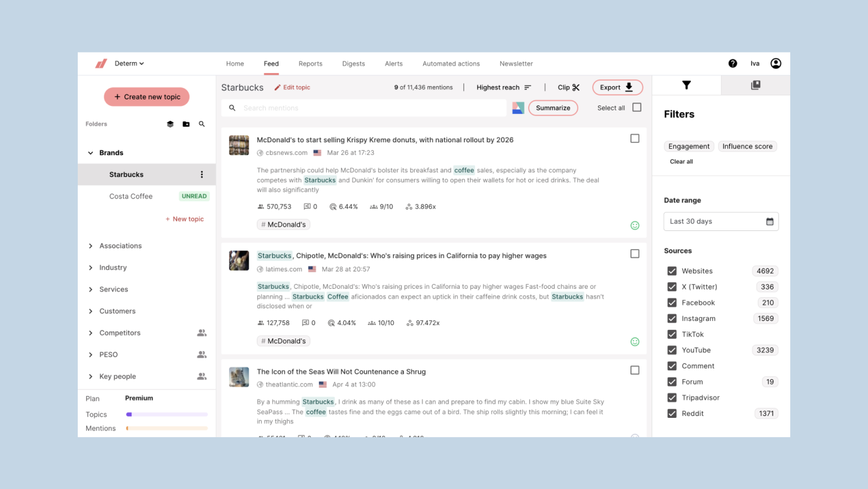The width and height of the screenshot is (868, 489).
Task: Open the Highest reach sort dropdown
Action: 504,87
